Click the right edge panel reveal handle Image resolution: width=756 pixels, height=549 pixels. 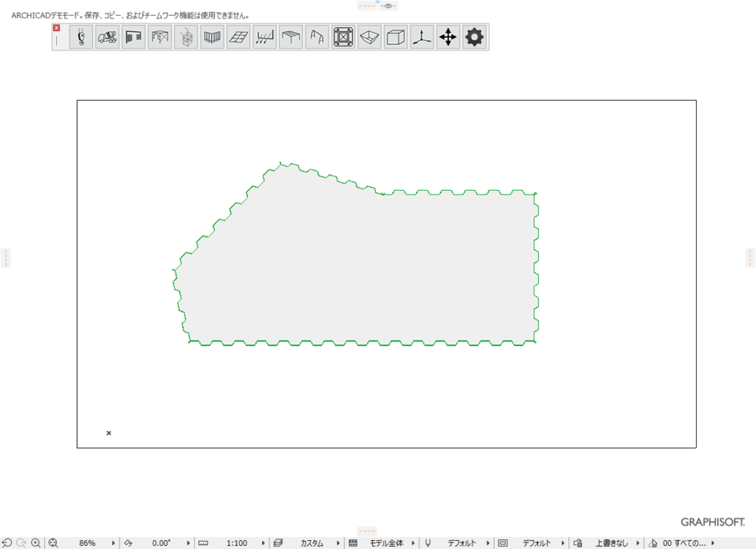(750, 258)
